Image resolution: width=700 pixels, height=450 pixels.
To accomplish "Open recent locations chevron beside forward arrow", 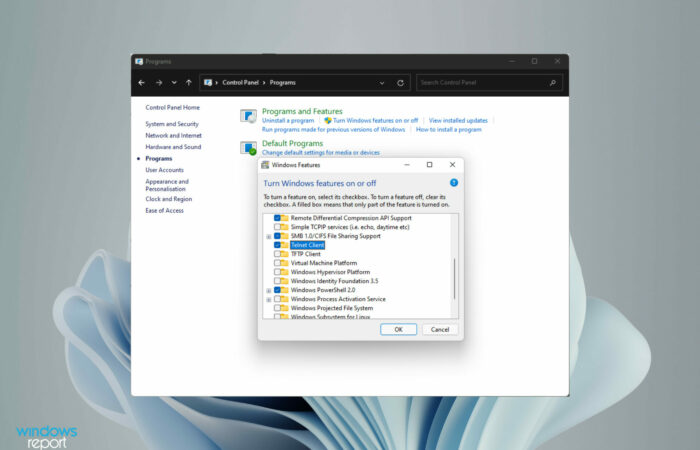I will pyautogui.click(x=174, y=83).
